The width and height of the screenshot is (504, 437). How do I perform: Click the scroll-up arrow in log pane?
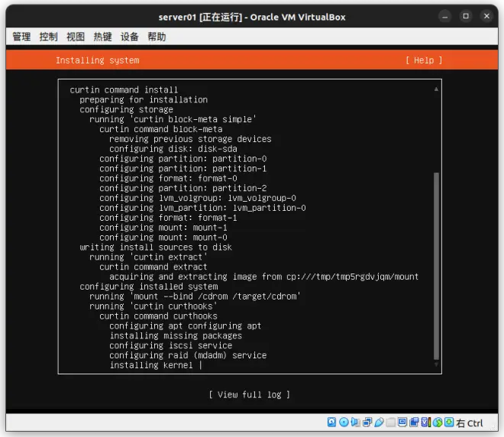436,89
